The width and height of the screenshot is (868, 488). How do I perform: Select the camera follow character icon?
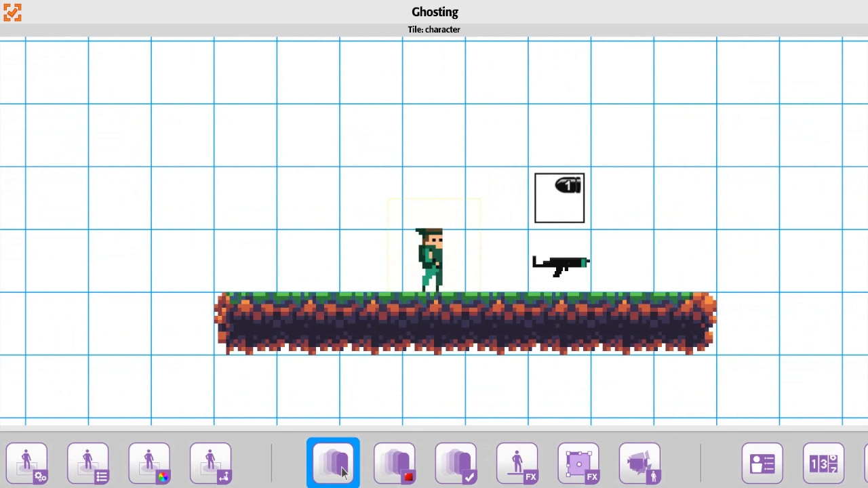click(639, 464)
